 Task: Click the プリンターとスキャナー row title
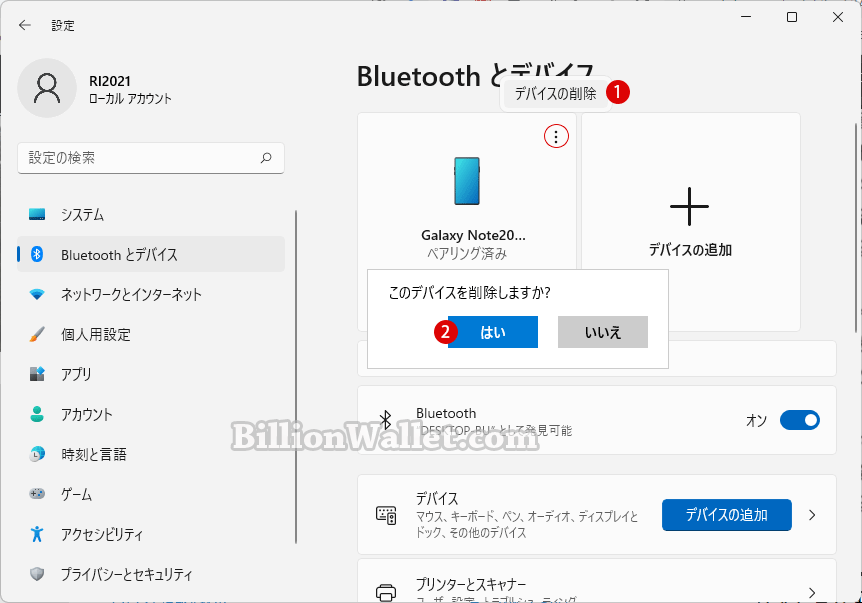[x=471, y=584]
